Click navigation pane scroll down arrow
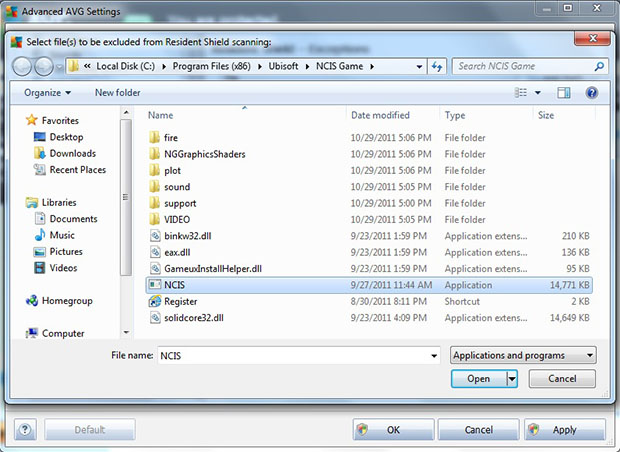Screen dimensions: 620x452 (x=126, y=332)
